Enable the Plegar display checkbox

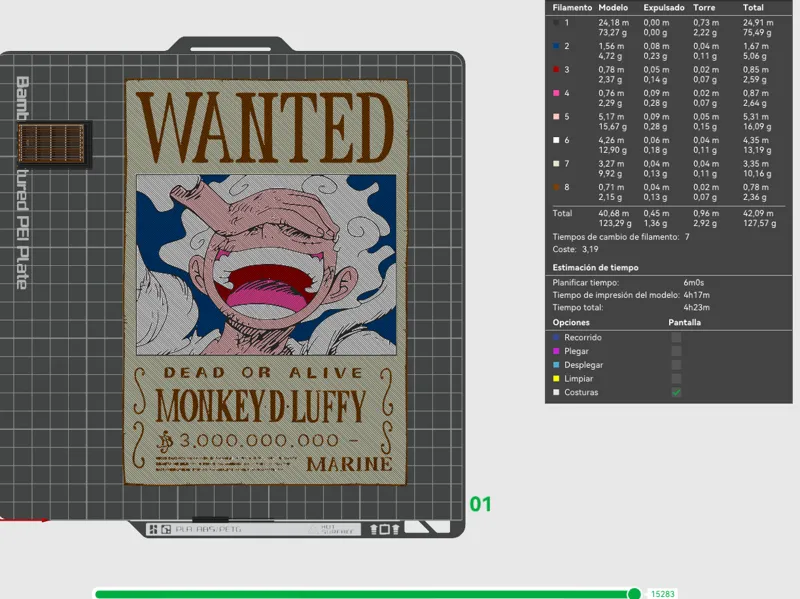click(x=676, y=351)
